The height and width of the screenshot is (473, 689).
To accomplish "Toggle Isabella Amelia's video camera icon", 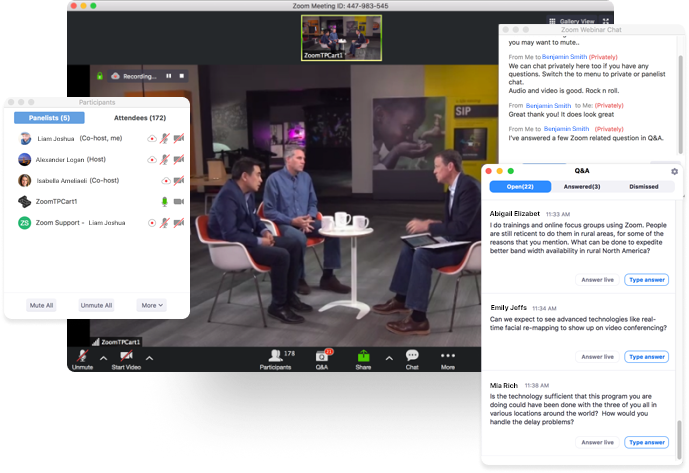I will (179, 181).
